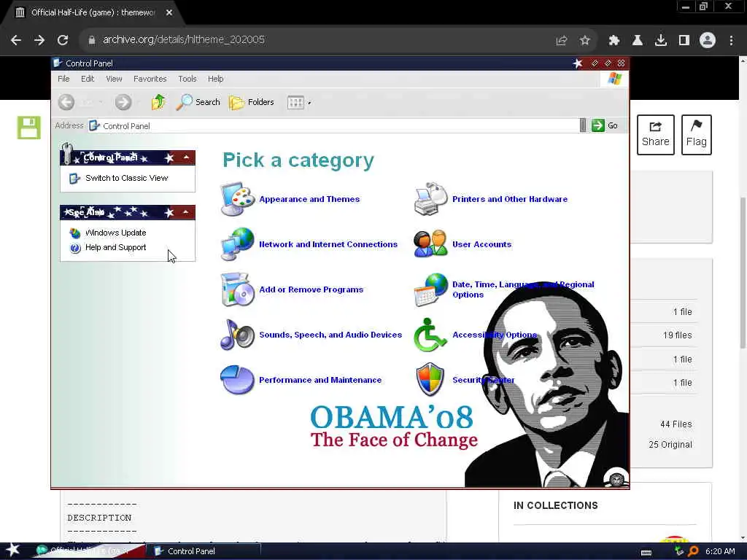Open the Security Center shield icon
The height and width of the screenshot is (560, 747).
430,379
